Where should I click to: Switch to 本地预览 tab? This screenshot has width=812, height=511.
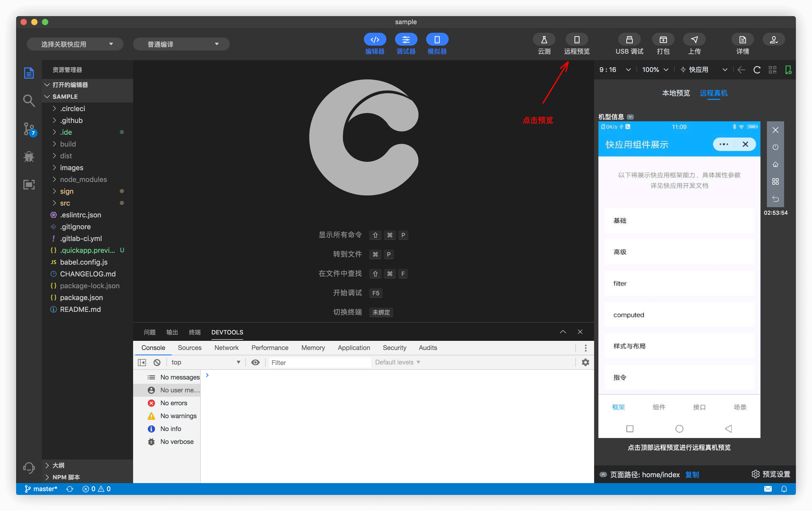point(676,93)
